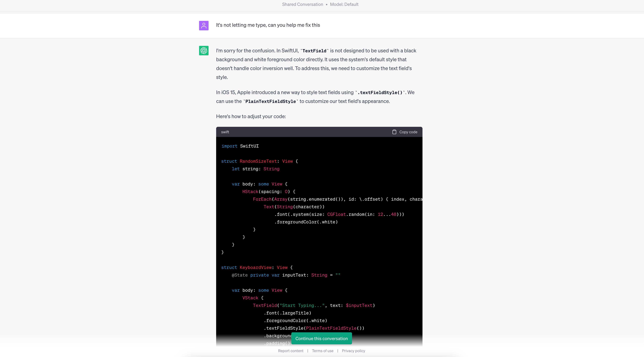
Task: Click the inline PlainTextFieldStyle code term
Action: tap(270, 101)
